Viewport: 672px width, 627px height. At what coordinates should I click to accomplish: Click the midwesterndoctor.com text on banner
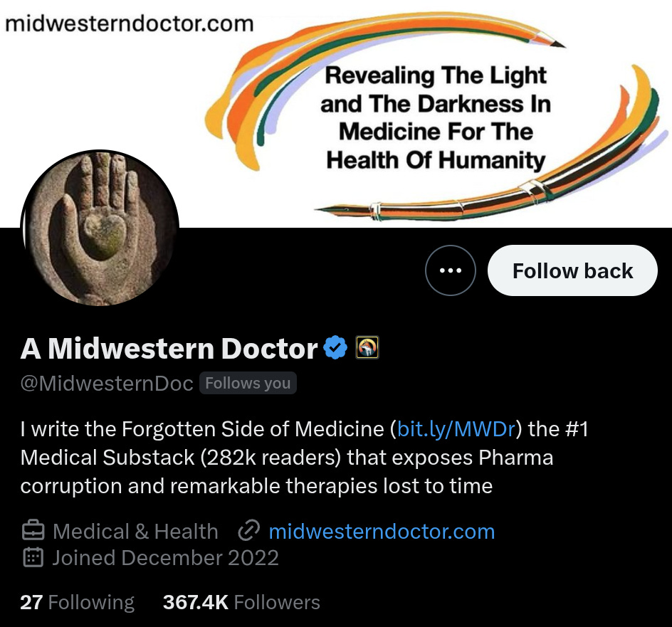pyautogui.click(x=129, y=23)
